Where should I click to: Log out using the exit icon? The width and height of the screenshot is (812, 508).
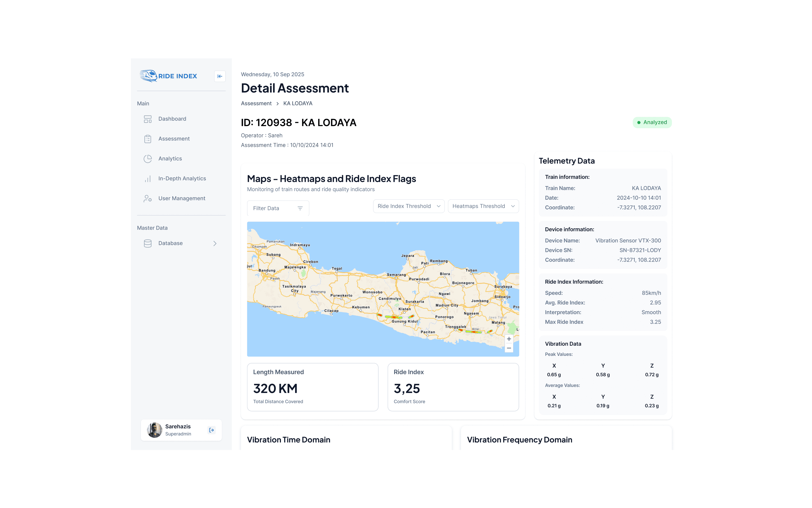click(x=211, y=430)
